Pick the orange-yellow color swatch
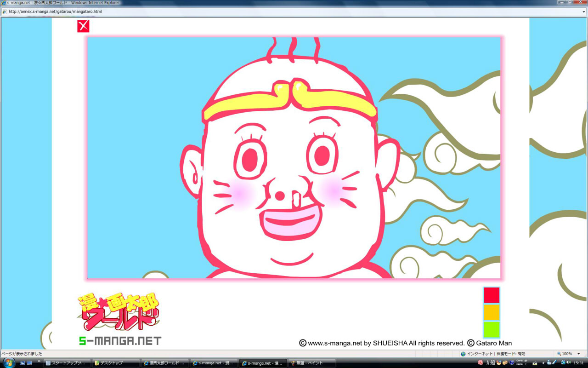This screenshot has height=368, width=588. point(491,312)
